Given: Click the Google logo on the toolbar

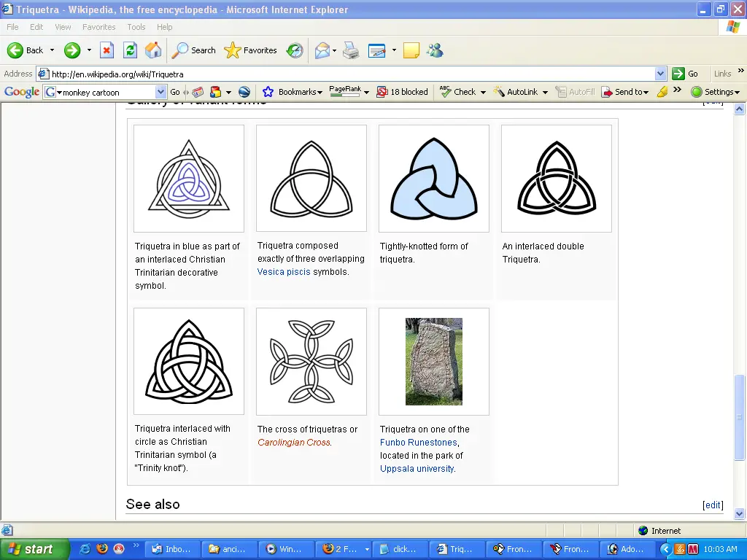Looking at the screenshot, I should (21, 92).
